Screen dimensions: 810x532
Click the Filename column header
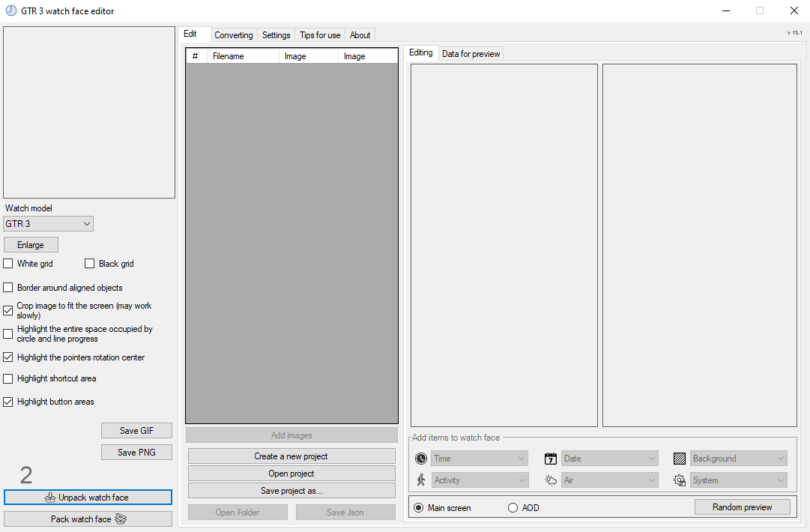(243, 55)
